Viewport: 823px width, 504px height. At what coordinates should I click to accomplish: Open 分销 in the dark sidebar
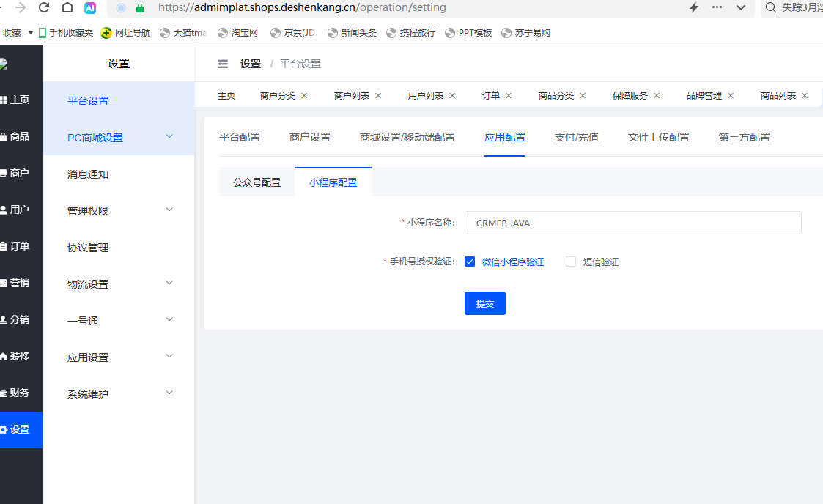click(x=20, y=319)
